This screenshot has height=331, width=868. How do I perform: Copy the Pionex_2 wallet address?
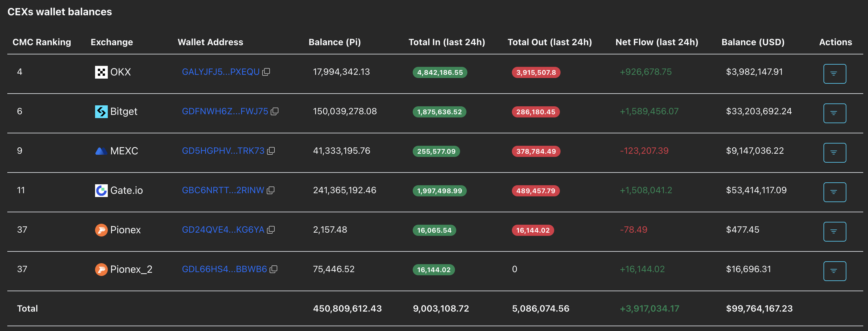[274, 269]
